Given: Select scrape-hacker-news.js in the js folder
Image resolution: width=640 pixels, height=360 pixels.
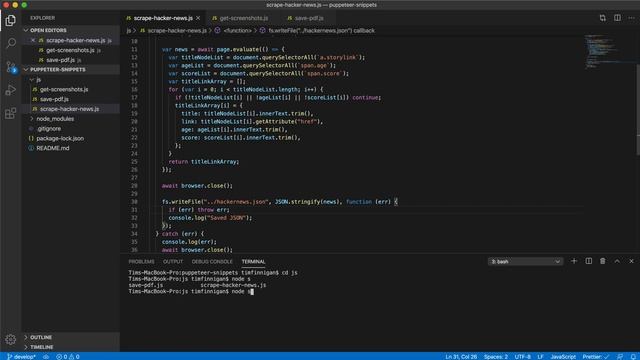Looking at the screenshot, I should coord(71,109).
